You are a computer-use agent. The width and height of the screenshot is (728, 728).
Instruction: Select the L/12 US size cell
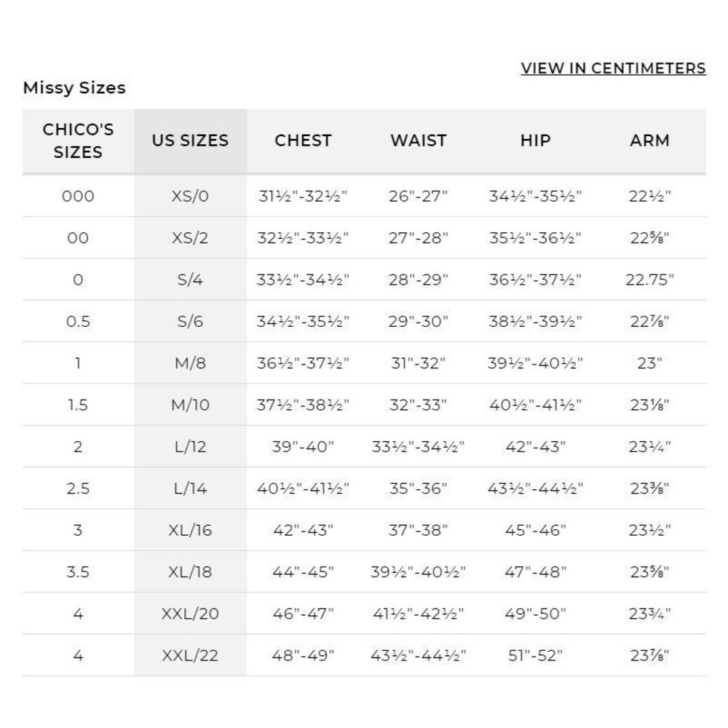tap(190, 447)
